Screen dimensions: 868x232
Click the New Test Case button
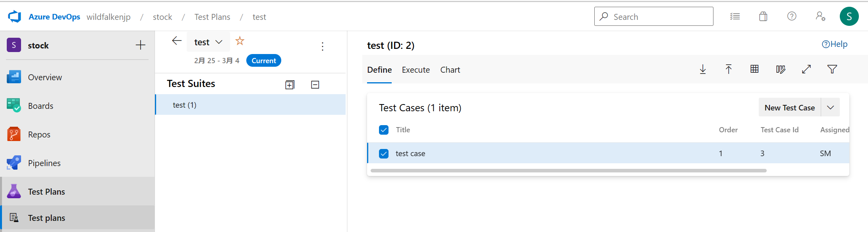[789, 108]
